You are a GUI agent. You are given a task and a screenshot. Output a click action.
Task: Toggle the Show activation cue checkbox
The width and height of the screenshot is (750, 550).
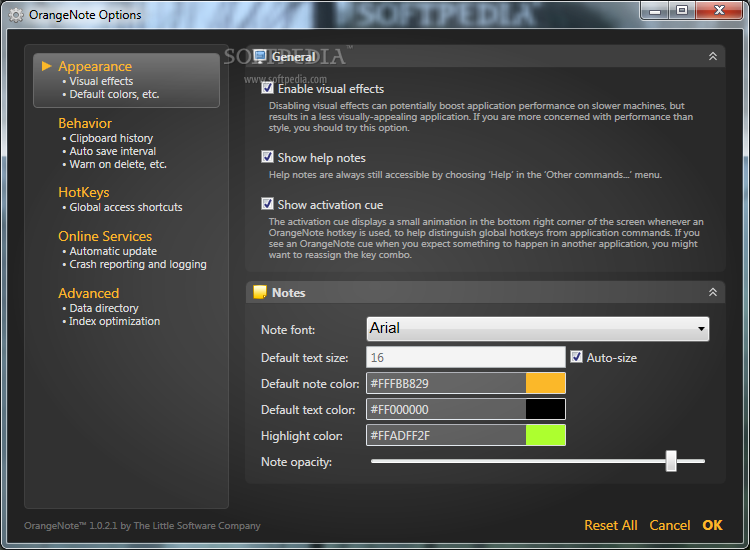tap(267, 204)
